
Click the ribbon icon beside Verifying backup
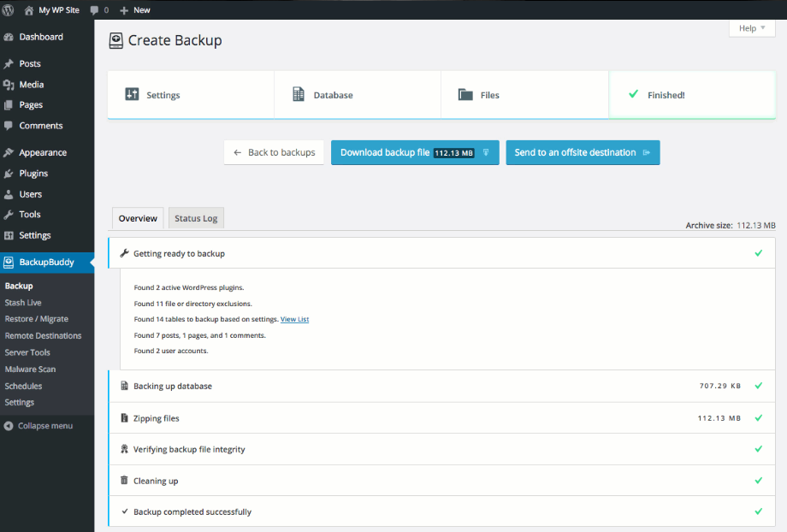125,449
